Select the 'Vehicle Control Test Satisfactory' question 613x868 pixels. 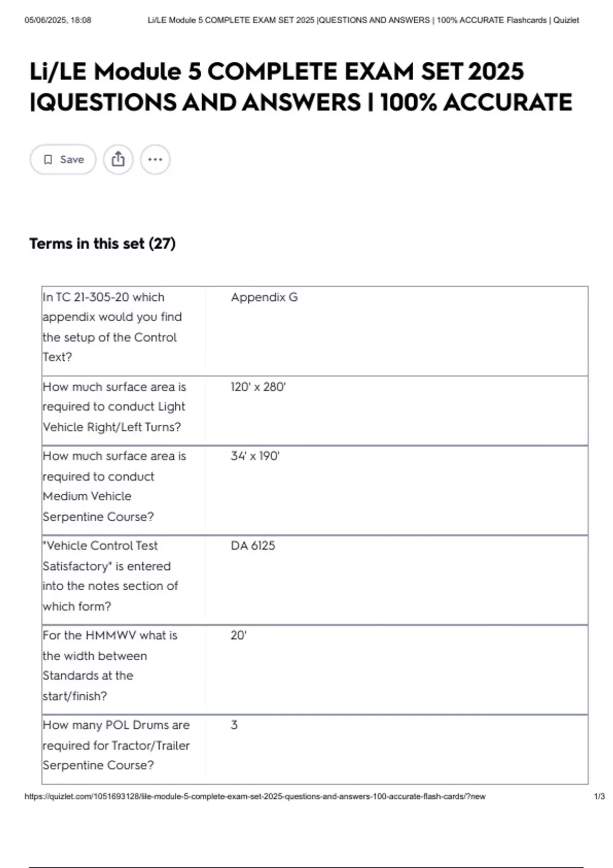point(110,576)
